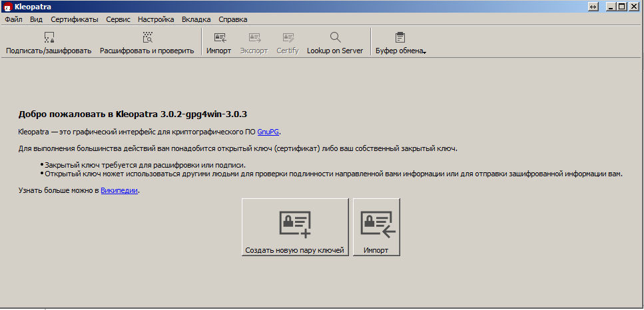The width and height of the screenshot is (644, 310).
Task: Open the Сертификаты menu
Action: pyautogui.click(x=75, y=19)
